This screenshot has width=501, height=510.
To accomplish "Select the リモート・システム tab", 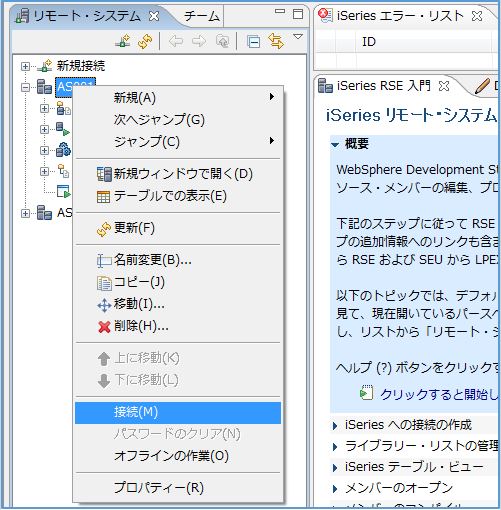I will coord(87,16).
